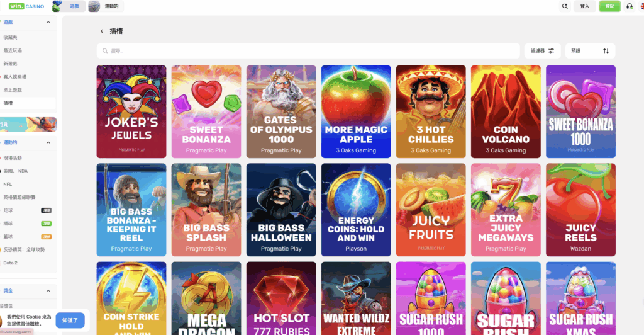644x335 pixels.
Task: Open live support headset icon
Action: tap(629, 6)
